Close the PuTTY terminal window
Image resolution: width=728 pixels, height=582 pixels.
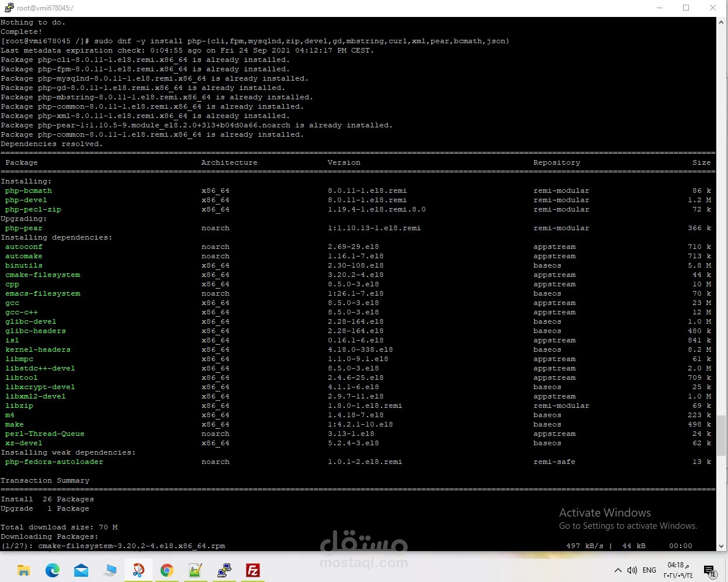pos(713,8)
